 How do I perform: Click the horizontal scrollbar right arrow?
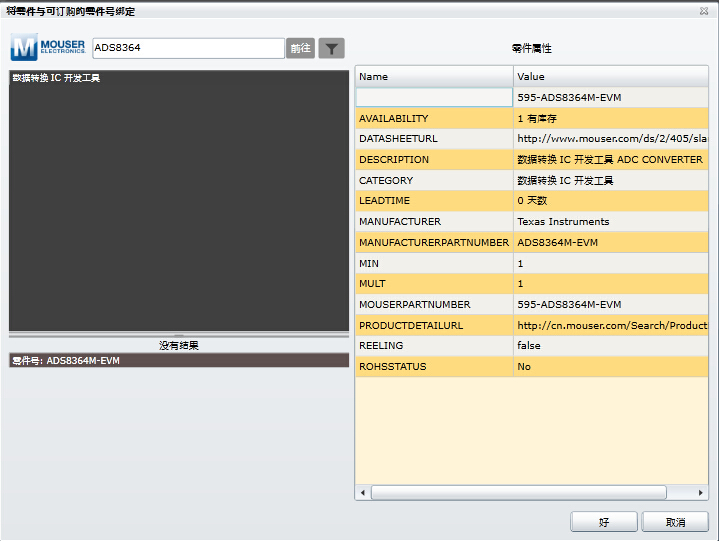pos(700,493)
